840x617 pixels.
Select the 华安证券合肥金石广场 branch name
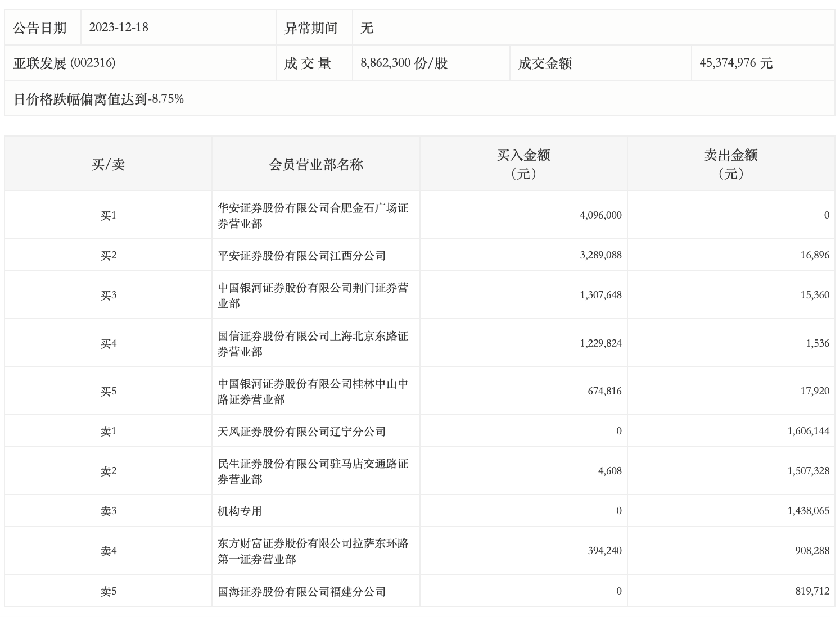click(313, 216)
